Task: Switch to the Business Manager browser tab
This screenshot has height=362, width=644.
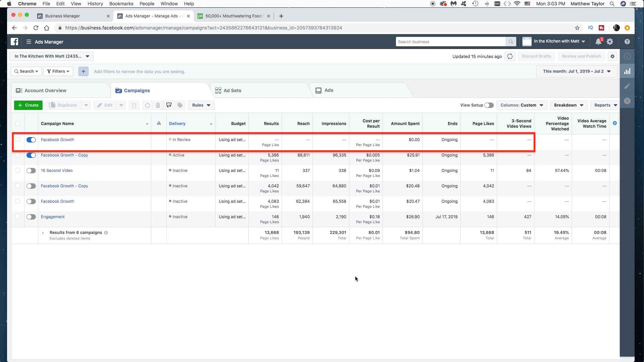Action: (x=62, y=16)
